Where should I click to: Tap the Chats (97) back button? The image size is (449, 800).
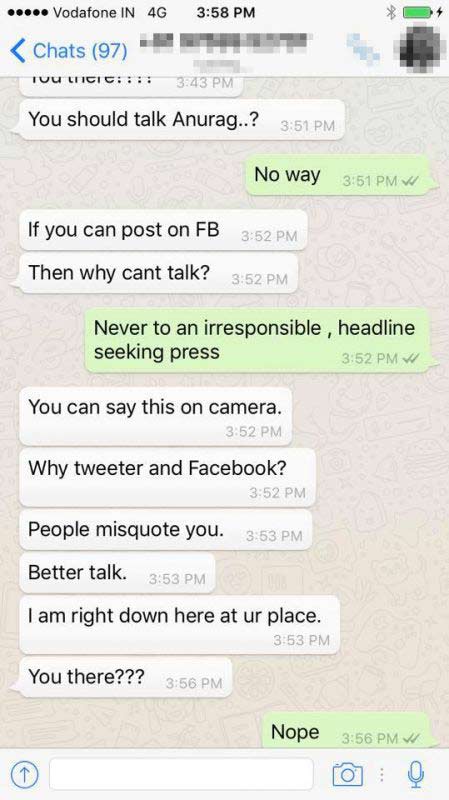click(x=69, y=51)
